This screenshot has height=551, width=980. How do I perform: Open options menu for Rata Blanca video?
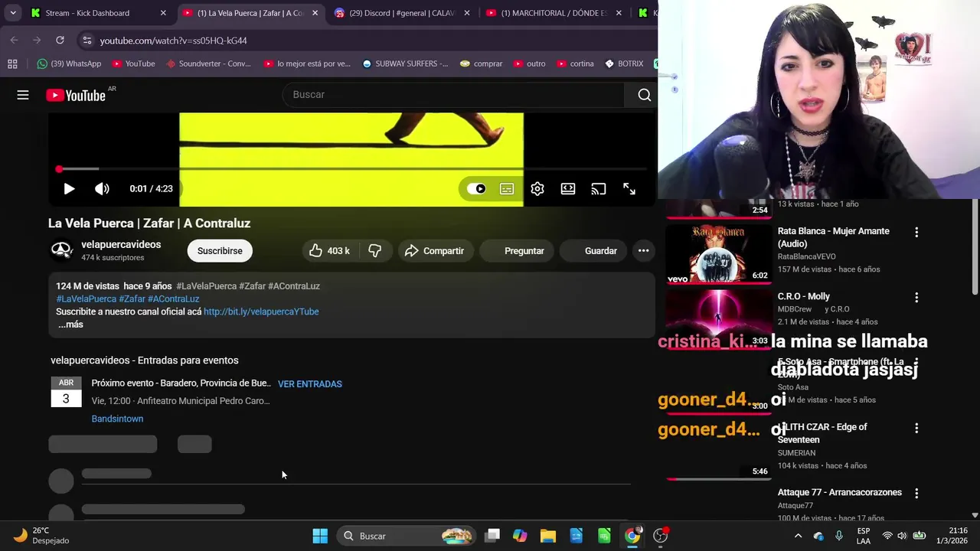pos(916,232)
